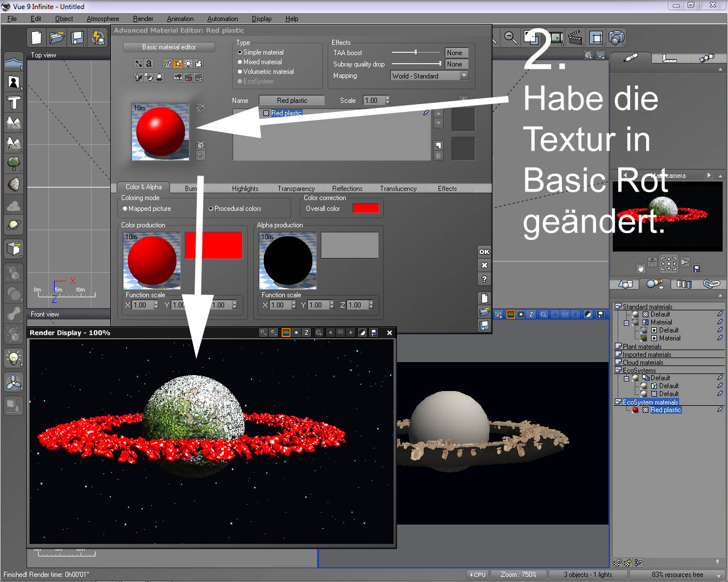Click the camera render icon in top toolbar
The width and height of the screenshot is (728, 582).
pyautogui.click(x=617, y=38)
